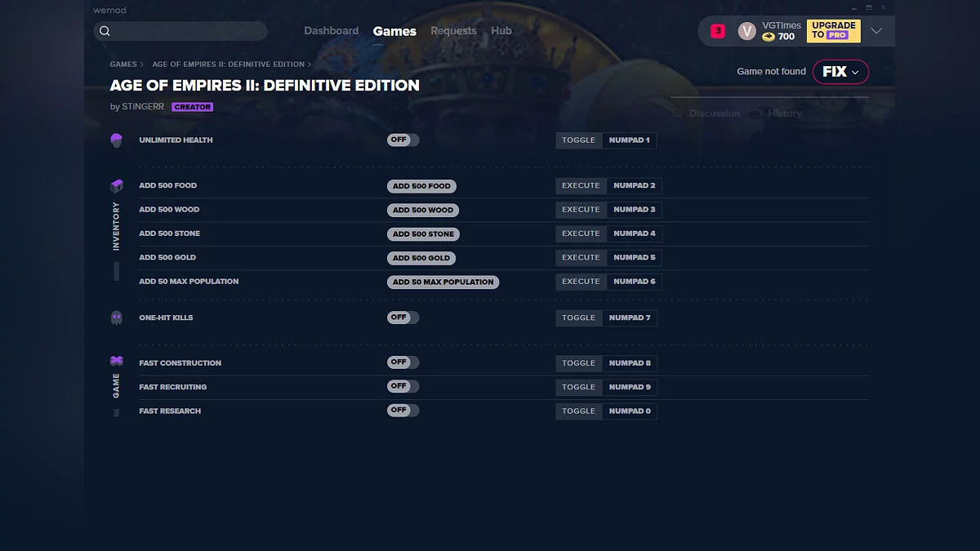
Task: Click the Add 50 Max Population button
Action: click(443, 282)
